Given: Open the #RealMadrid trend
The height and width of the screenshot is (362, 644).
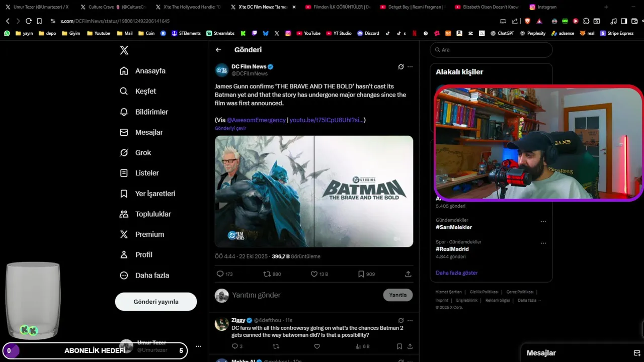Looking at the screenshot, I should pyautogui.click(x=452, y=249).
